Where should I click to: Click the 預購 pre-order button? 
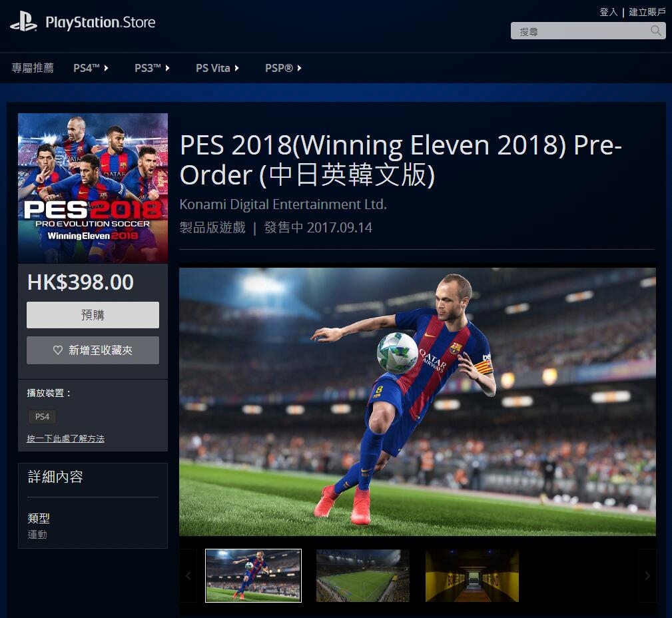(93, 315)
